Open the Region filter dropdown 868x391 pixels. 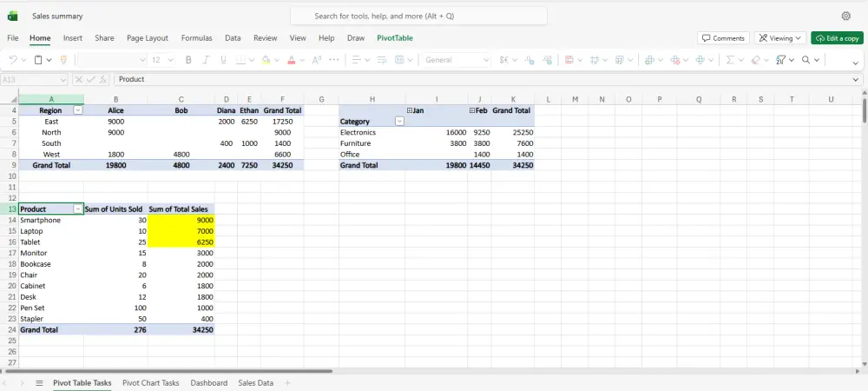click(x=78, y=110)
